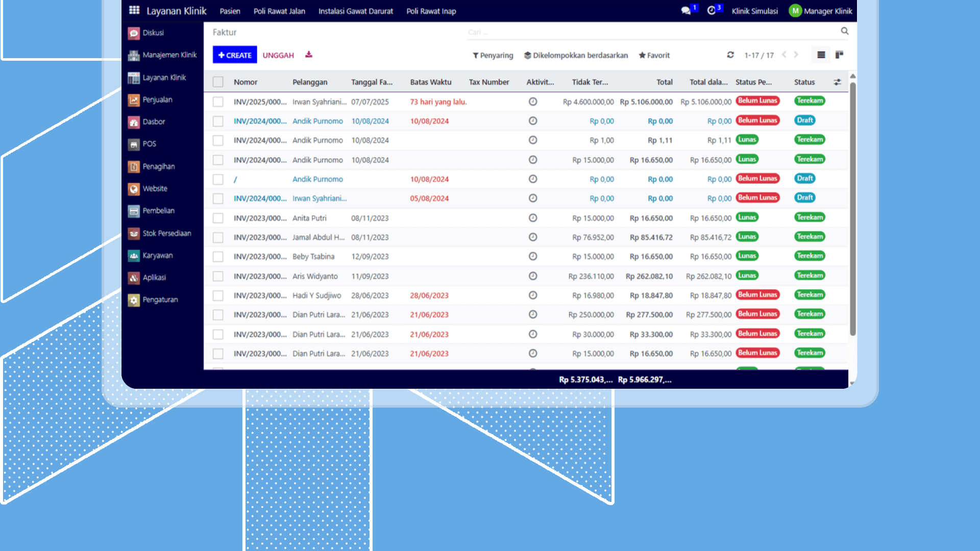The height and width of the screenshot is (551, 980).
Task: Open Instalasi Gawat Darurat menu
Action: [355, 11]
